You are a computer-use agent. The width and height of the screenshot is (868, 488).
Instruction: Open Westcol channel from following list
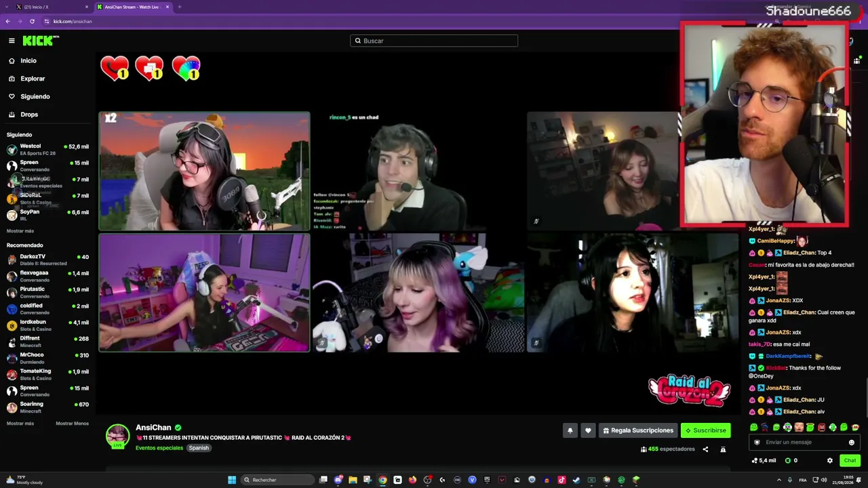pos(47,149)
